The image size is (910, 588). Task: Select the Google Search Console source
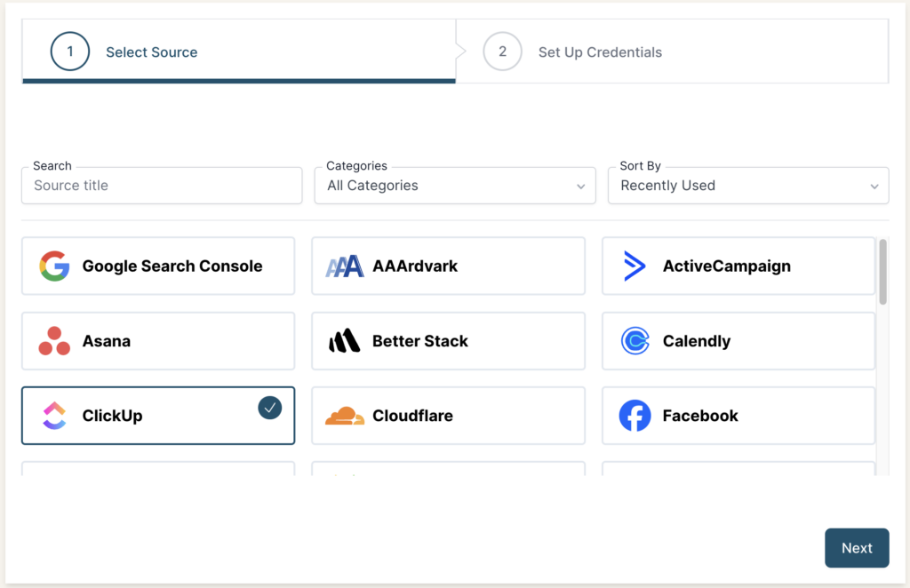[158, 266]
